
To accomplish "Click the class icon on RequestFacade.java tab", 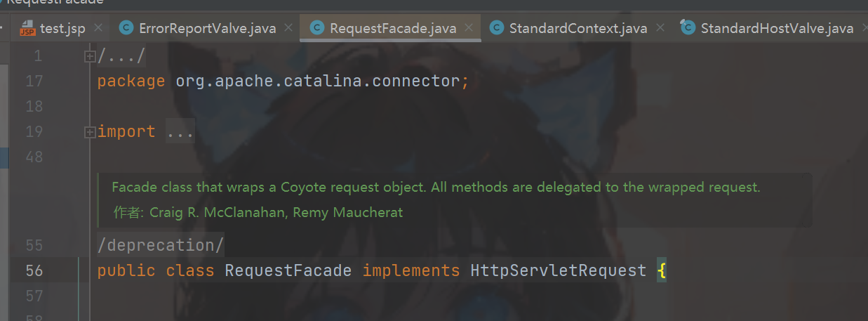I will pyautogui.click(x=316, y=28).
